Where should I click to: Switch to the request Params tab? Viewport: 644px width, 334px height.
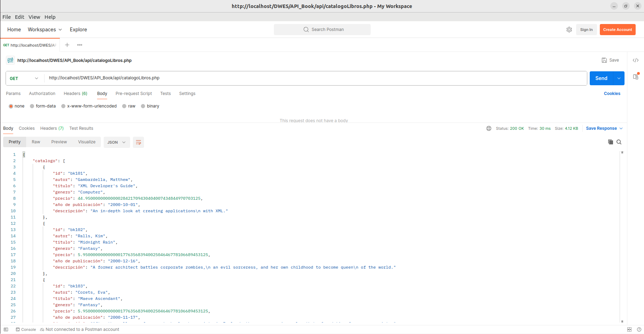coord(13,94)
